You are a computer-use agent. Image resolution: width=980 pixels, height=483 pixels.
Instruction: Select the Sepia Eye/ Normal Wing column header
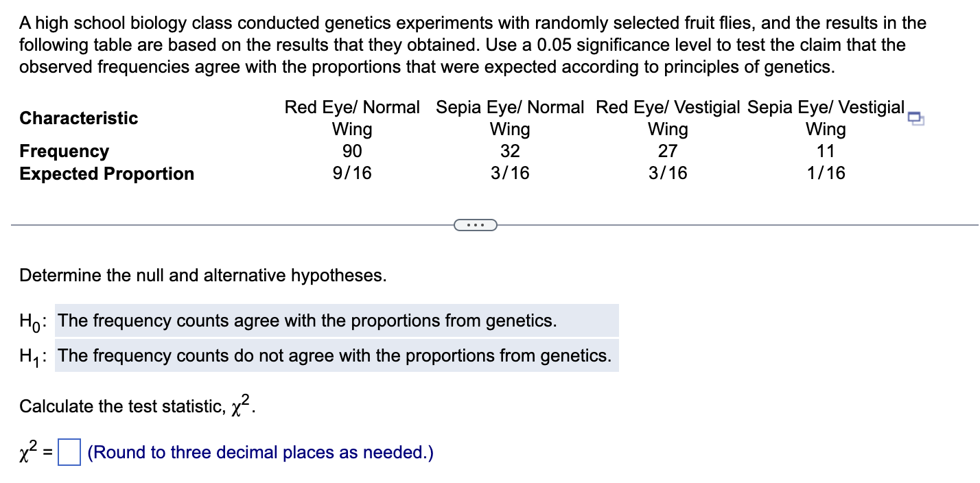click(510, 118)
